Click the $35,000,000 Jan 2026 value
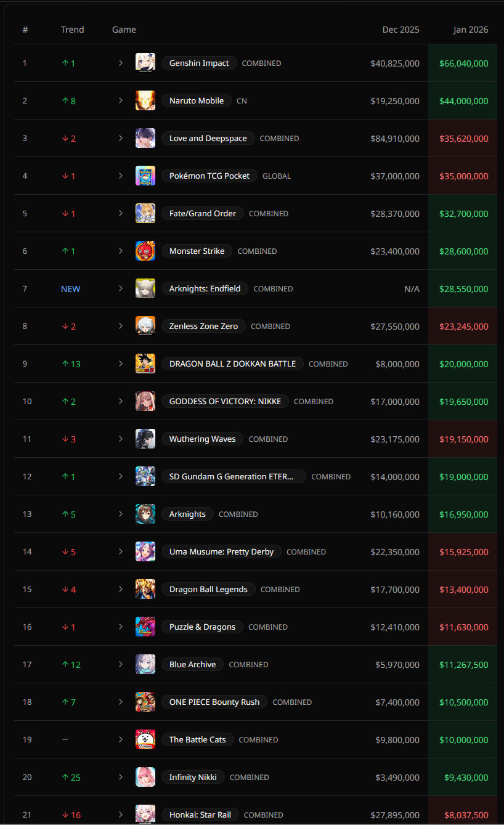Viewport: 504px width, 825px height. [464, 176]
